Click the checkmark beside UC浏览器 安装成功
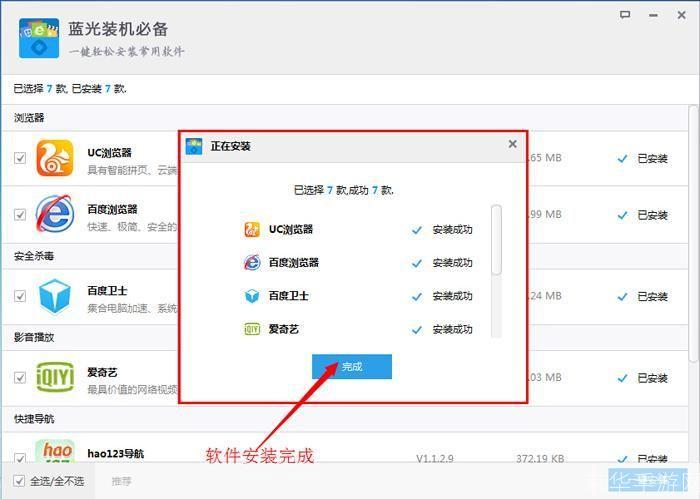 point(417,230)
